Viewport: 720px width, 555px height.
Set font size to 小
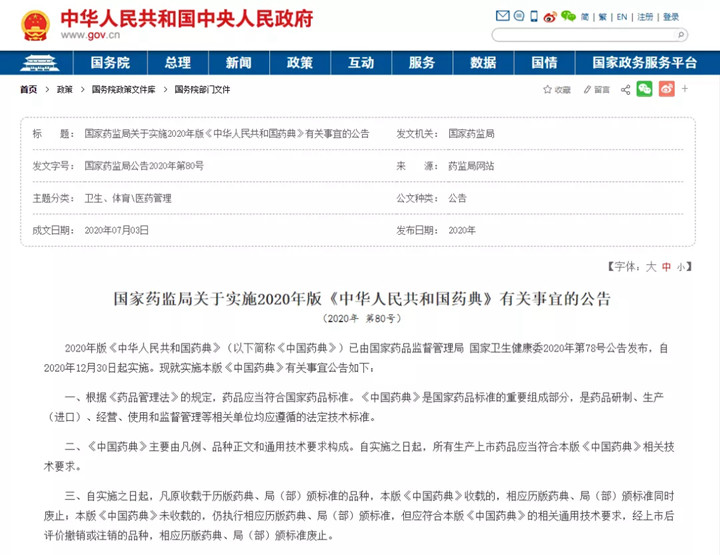point(681,267)
